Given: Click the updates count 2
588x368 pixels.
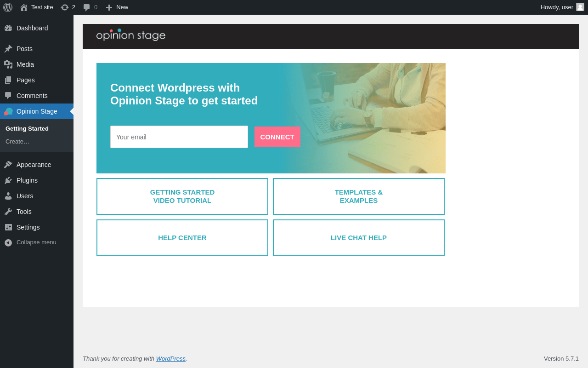Looking at the screenshot, I should 73,7.
